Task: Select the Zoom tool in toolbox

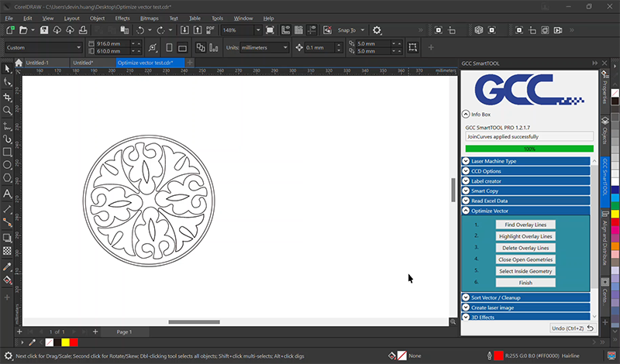Action: pyautogui.click(x=7, y=110)
